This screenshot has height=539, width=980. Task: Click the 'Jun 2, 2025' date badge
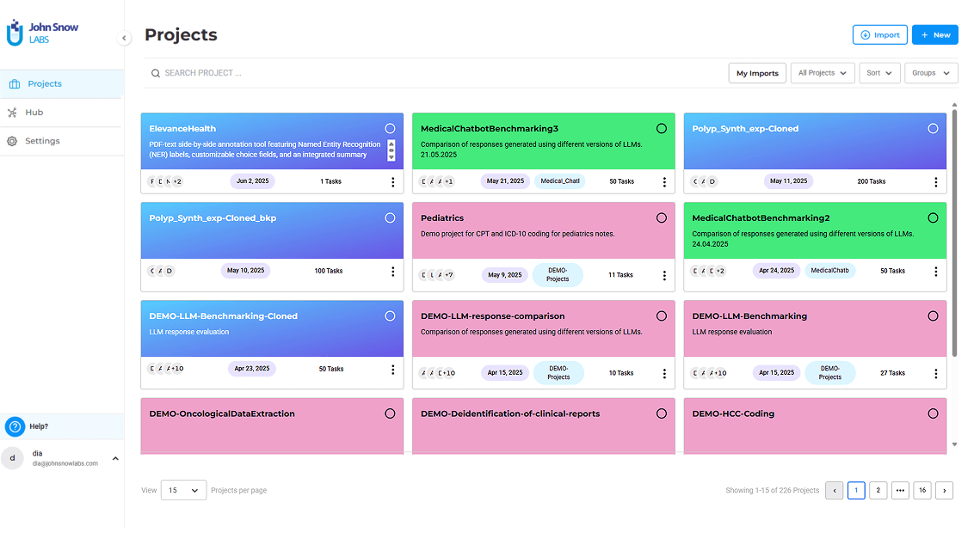coord(252,181)
